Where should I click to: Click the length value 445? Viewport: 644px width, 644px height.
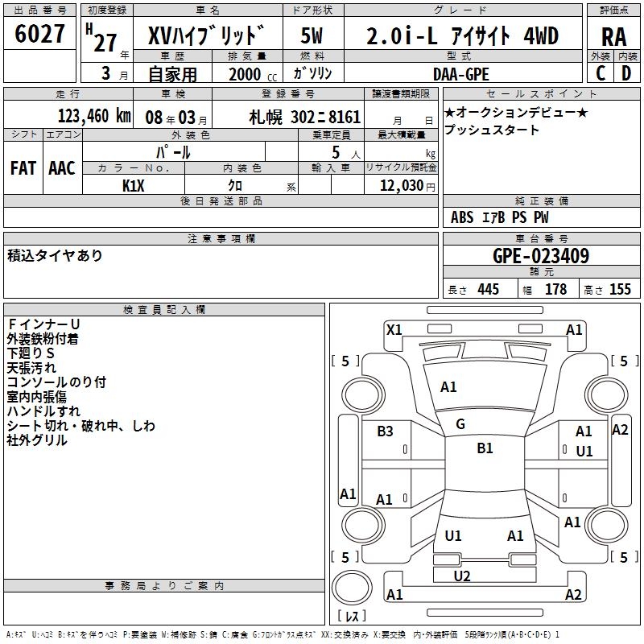[x=488, y=290]
